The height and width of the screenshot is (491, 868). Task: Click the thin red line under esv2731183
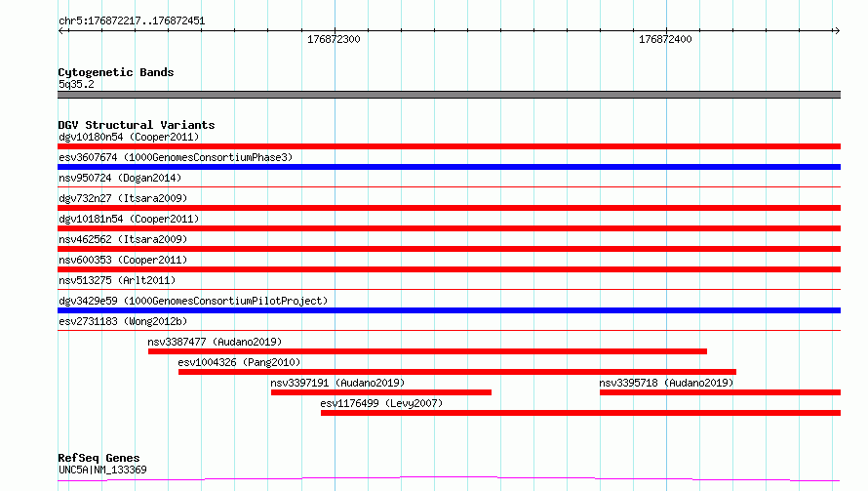click(449, 331)
